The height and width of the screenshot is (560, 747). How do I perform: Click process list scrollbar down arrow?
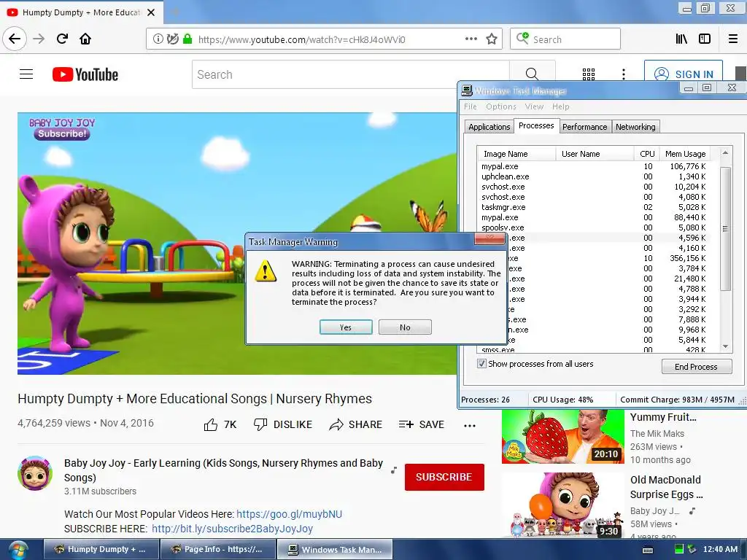pyautogui.click(x=725, y=346)
